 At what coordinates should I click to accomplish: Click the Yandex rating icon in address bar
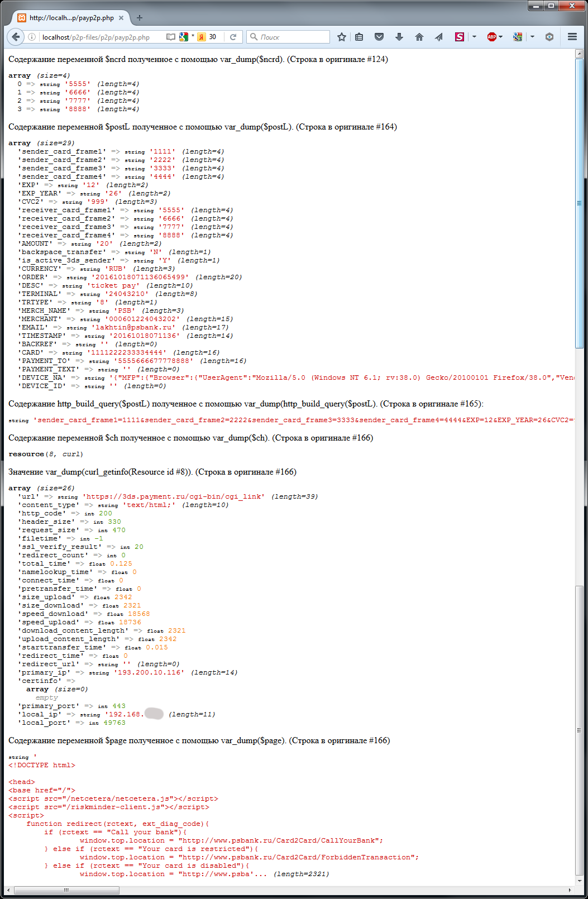point(202,37)
